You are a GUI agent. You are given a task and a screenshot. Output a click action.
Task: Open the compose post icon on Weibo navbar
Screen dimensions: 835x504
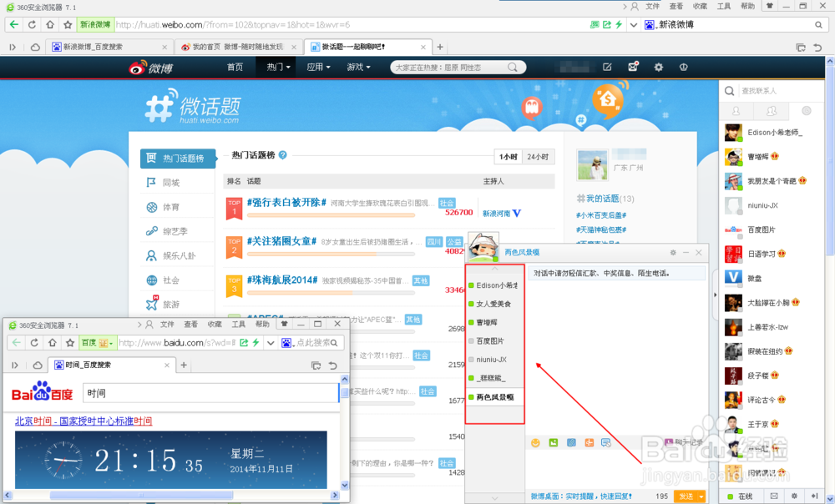(607, 67)
